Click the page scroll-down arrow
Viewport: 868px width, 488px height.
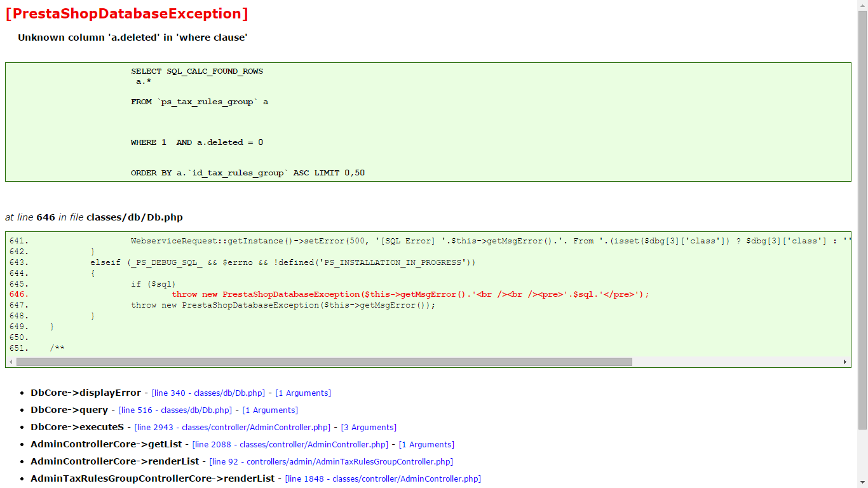pos(862,483)
